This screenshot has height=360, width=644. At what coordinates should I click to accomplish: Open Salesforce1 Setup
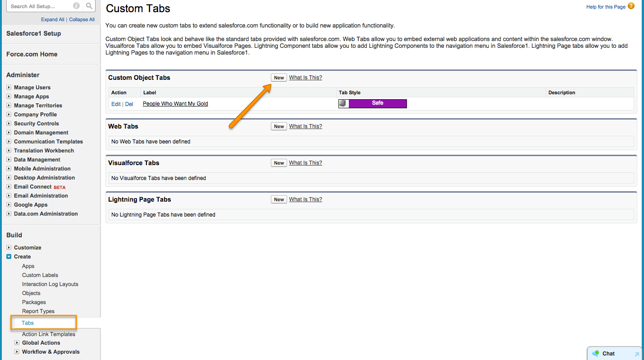[x=33, y=33]
